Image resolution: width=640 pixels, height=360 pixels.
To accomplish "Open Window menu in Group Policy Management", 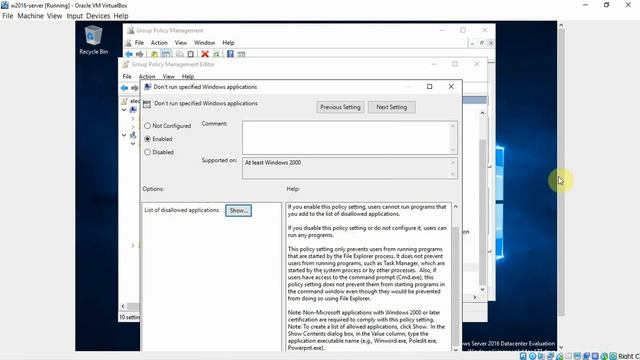I will click(x=204, y=43).
